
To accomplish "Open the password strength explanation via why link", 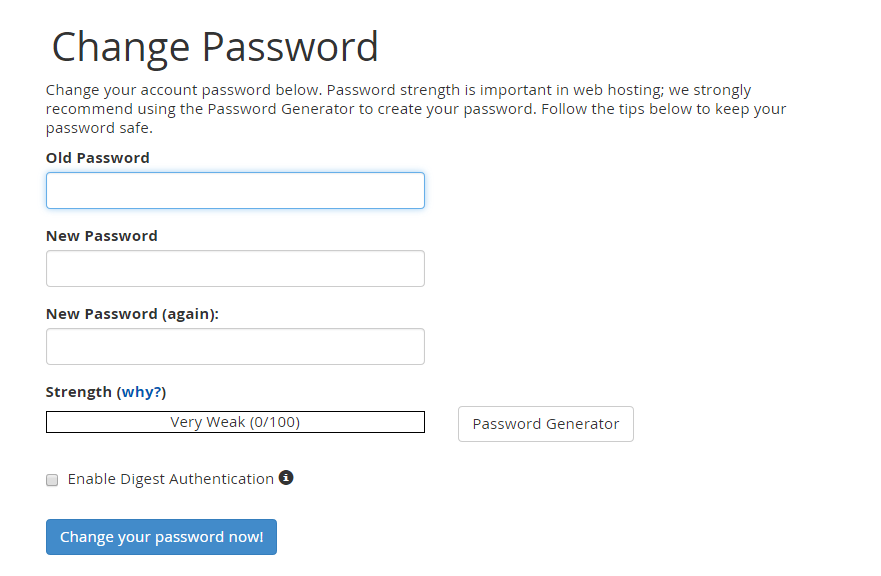I will click(141, 391).
